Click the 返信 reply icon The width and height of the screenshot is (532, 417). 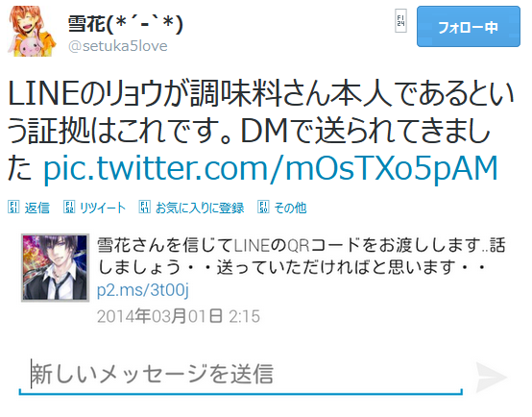[13, 207]
